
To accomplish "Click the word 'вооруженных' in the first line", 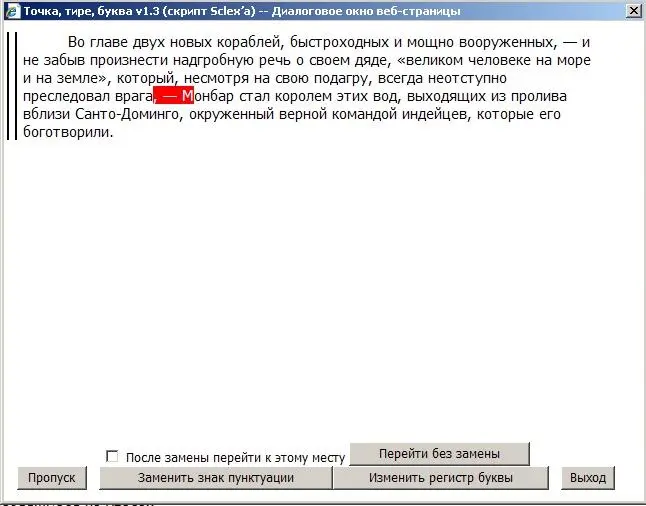I will pos(508,42).
